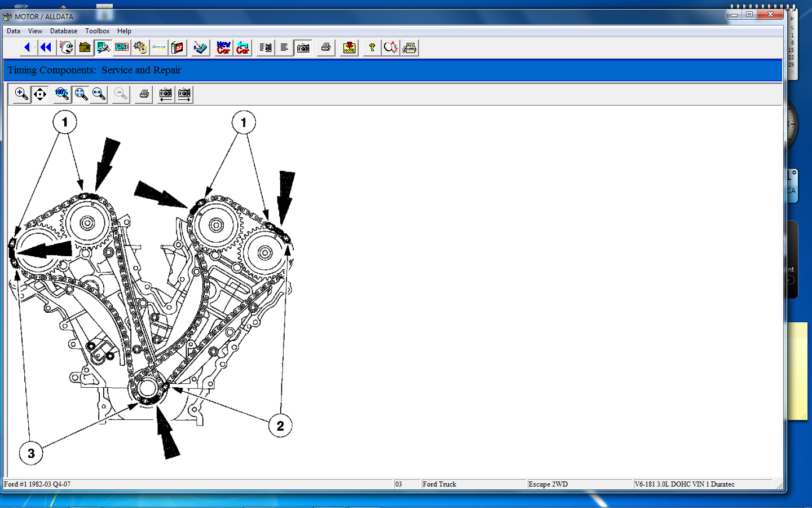Select the zoom-in magnifier tool
This screenshot has height=508, width=812.
pos(21,94)
